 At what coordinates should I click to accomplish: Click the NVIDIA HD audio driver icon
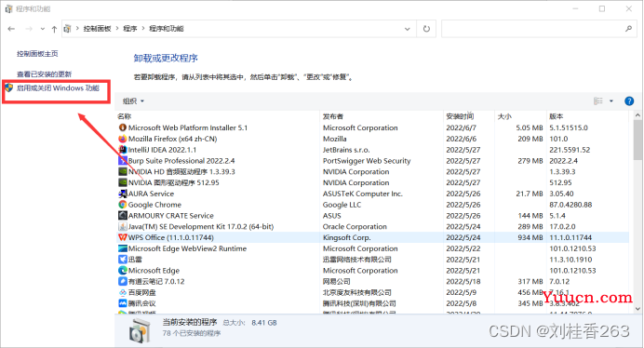(x=123, y=172)
